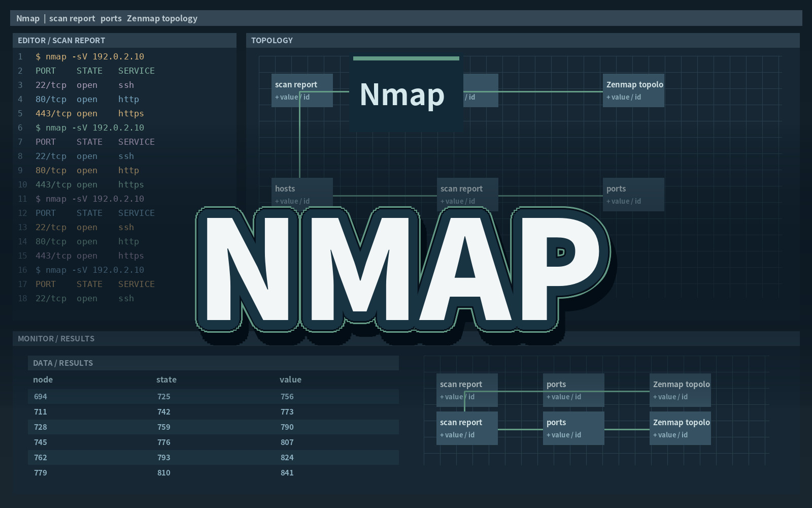Select table cell 824
Viewport: 812px width, 508px height.
287,457
